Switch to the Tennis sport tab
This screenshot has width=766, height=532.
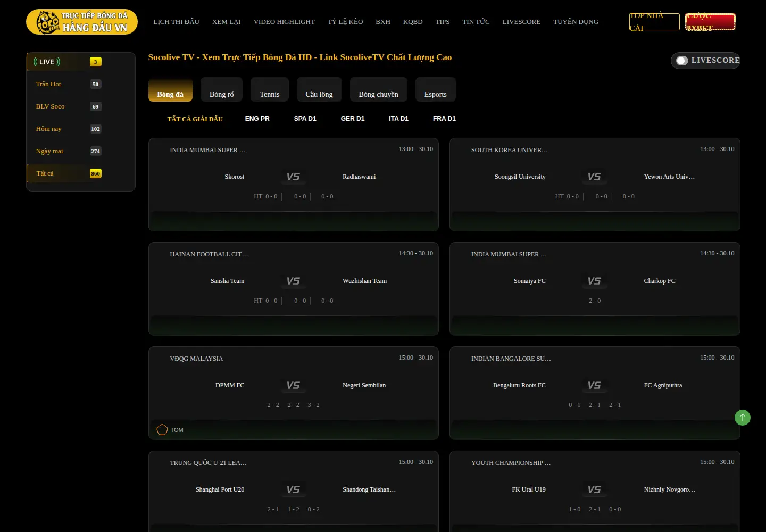pyautogui.click(x=270, y=89)
